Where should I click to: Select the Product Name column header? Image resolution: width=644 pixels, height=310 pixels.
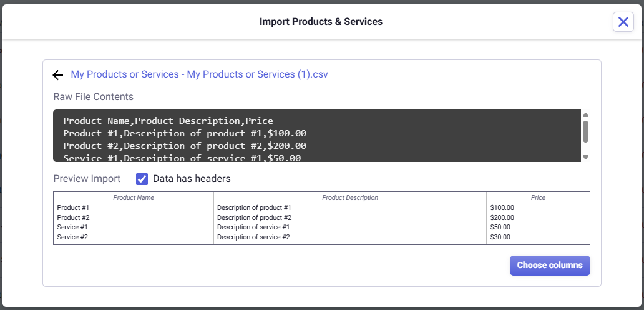134,197
